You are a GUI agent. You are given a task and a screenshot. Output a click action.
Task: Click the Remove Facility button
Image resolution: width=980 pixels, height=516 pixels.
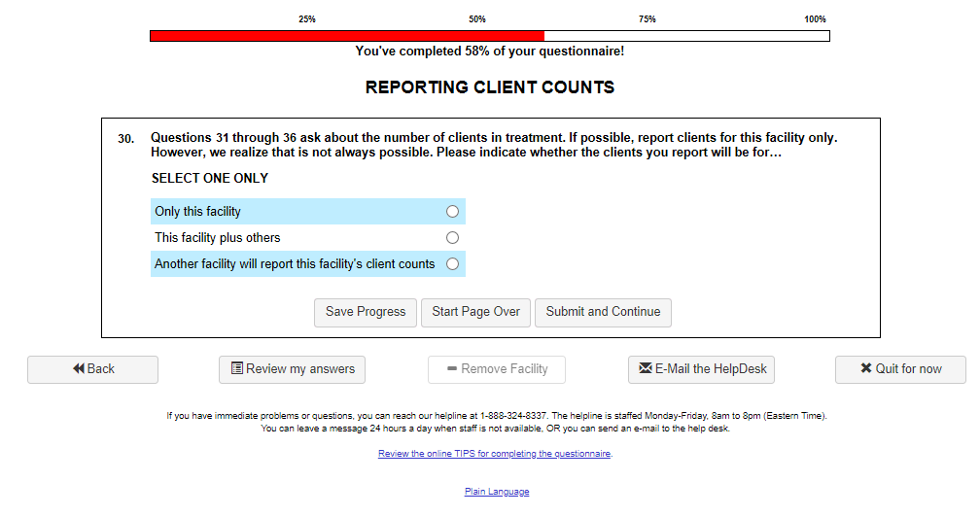[x=497, y=370]
